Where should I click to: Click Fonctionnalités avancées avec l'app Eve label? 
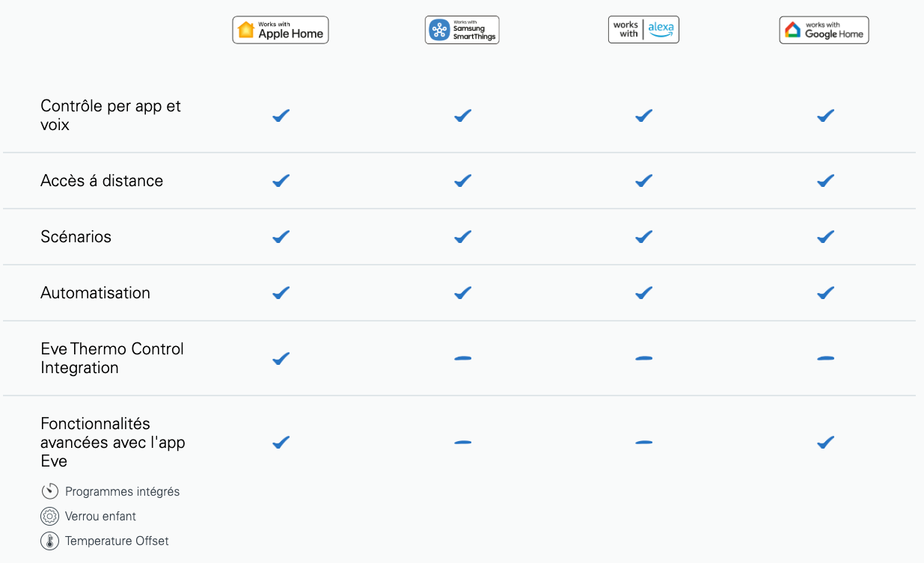pyautogui.click(x=113, y=443)
